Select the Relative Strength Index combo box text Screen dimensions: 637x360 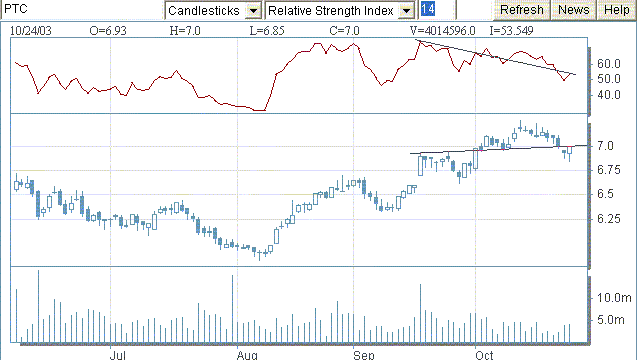point(332,11)
